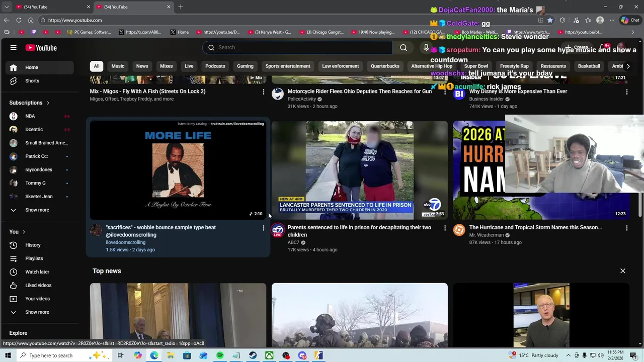Move the category chips to the right
This screenshot has height=362, width=644.
627,66
